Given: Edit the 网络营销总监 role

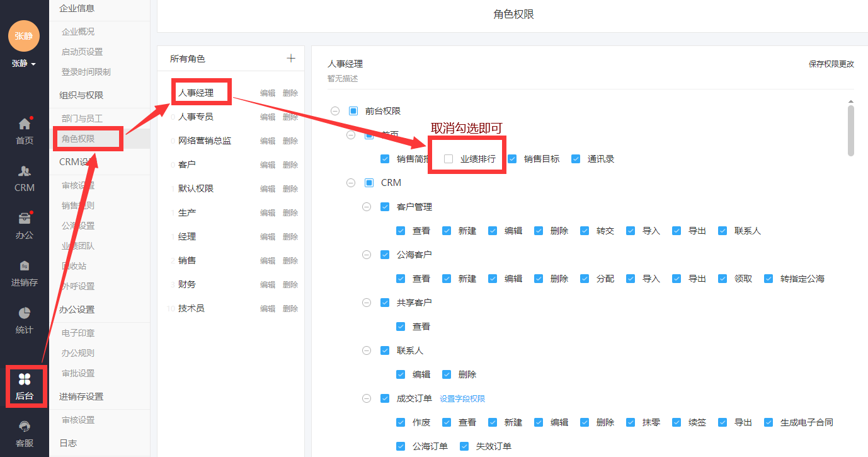Looking at the screenshot, I should coord(268,141).
